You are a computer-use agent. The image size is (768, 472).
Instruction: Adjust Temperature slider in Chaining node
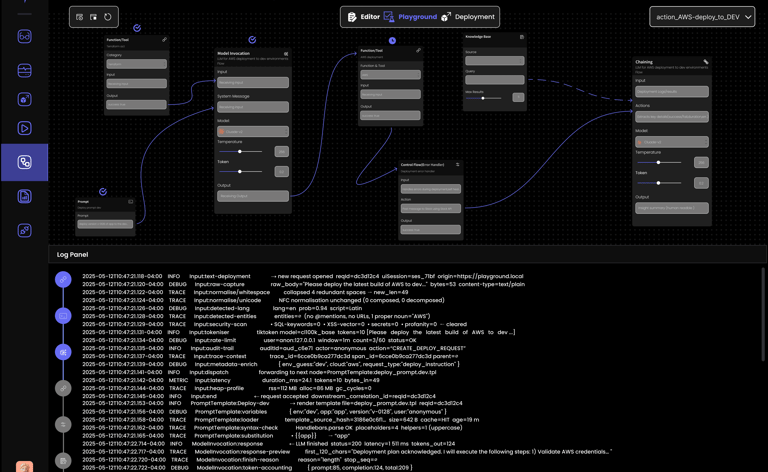(x=659, y=162)
